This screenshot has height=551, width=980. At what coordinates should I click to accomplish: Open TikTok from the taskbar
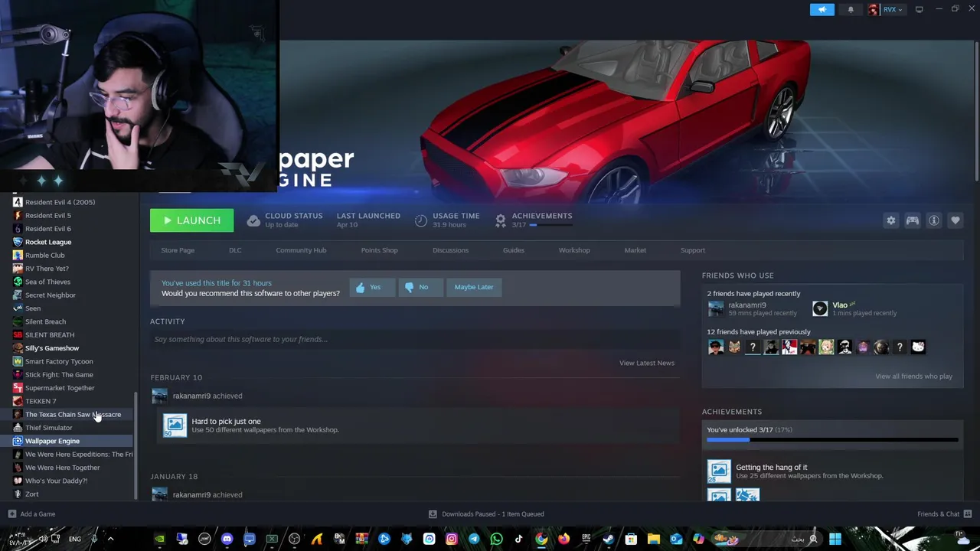click(518, 539)
